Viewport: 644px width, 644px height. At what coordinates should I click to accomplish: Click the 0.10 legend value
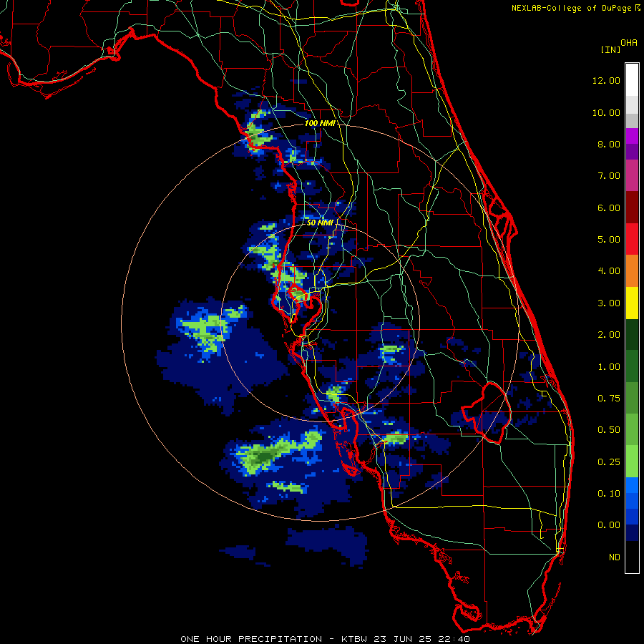coord(609,494)
